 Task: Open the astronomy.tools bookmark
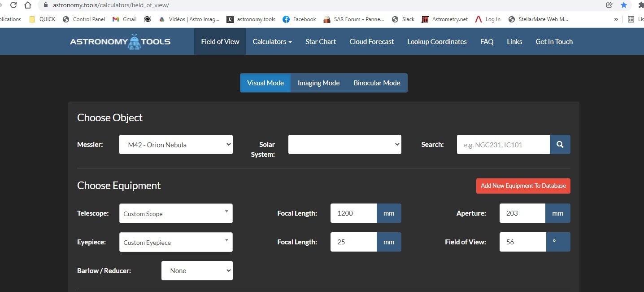(x=251, y=19)
